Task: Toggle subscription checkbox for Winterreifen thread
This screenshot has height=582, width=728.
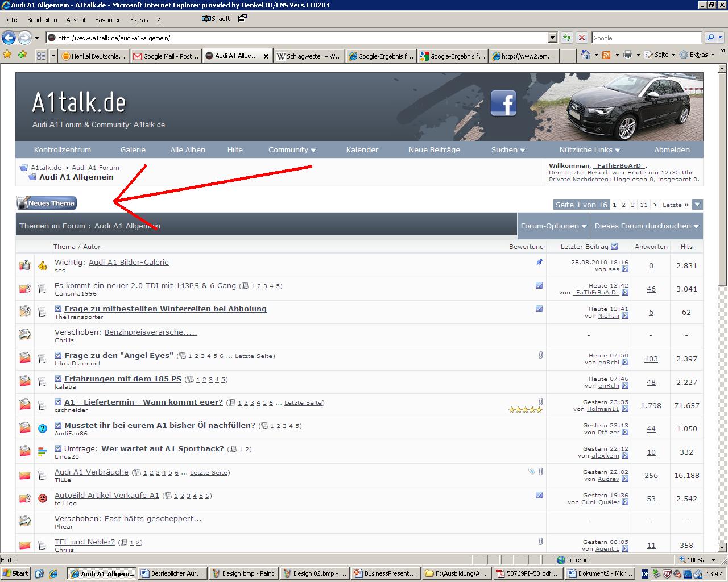Action: (58, 309)
